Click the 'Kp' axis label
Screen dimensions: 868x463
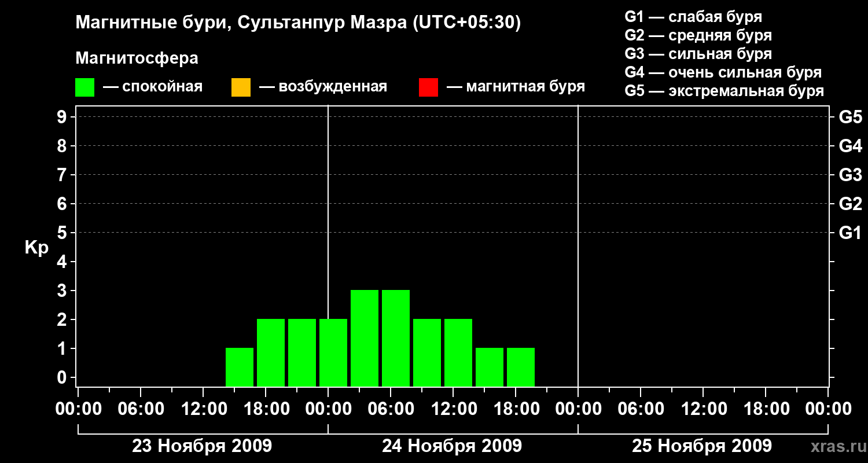point(36,248)
